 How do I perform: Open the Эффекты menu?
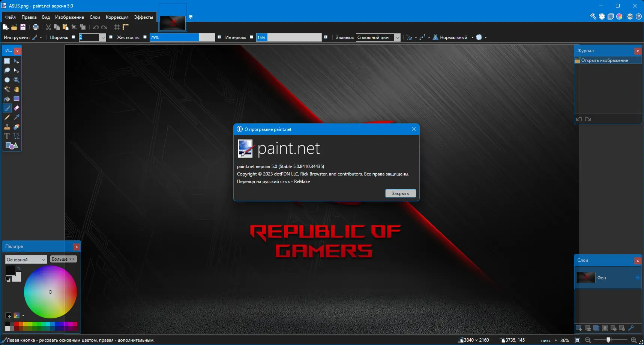click(x=143, y=17)
